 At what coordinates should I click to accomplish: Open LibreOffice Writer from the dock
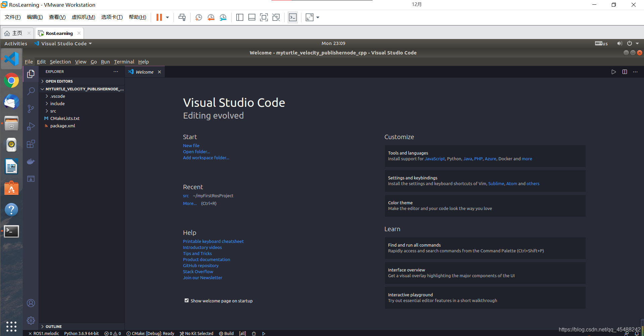tap(11, 166)
